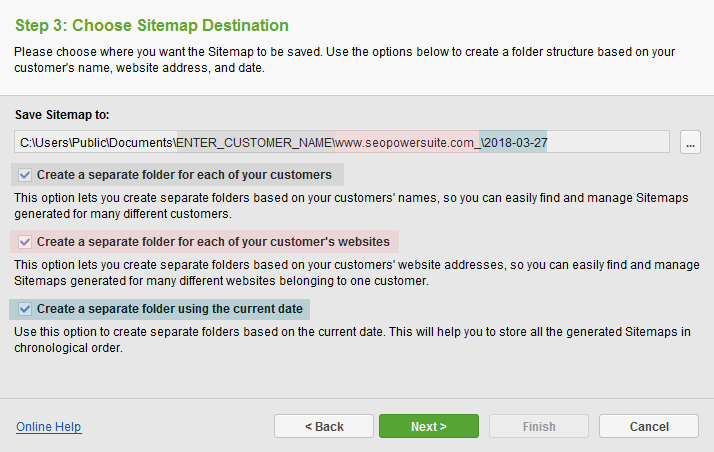
Task: Click the C:\Users\Public\Documents path portion
Action: [x=97, y=142]
